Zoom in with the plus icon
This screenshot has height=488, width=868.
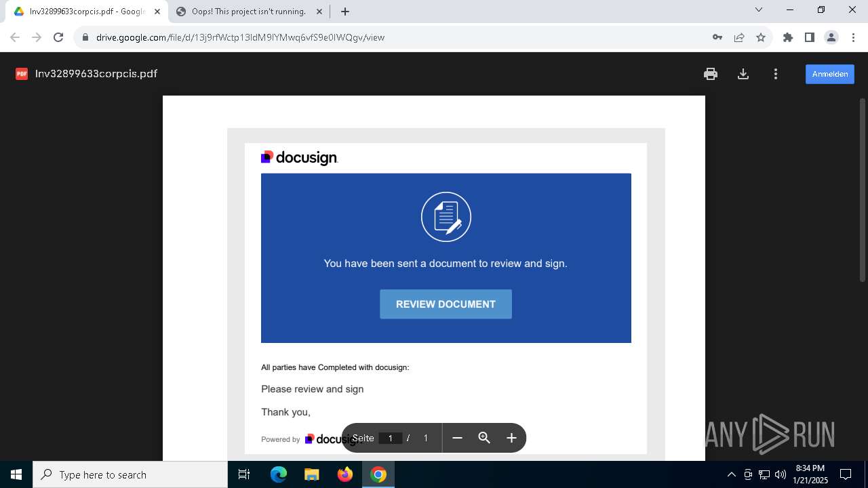[x=511, y=438]
